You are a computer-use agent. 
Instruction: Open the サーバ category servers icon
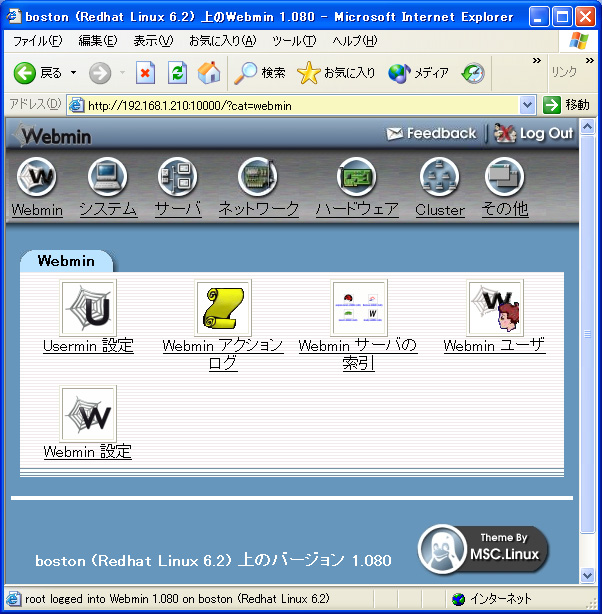tap(177, 177)
